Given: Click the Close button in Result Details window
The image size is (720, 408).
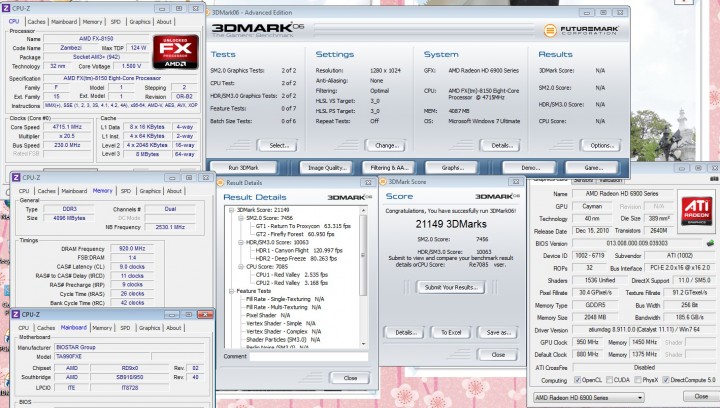Looking at the screenshot, I should tap(350, 378).
